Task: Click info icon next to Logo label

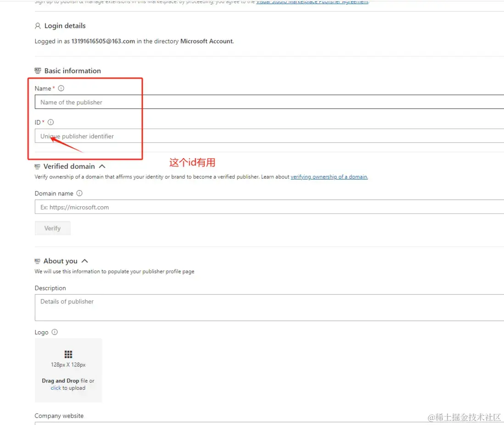Action: pos(55,332)
